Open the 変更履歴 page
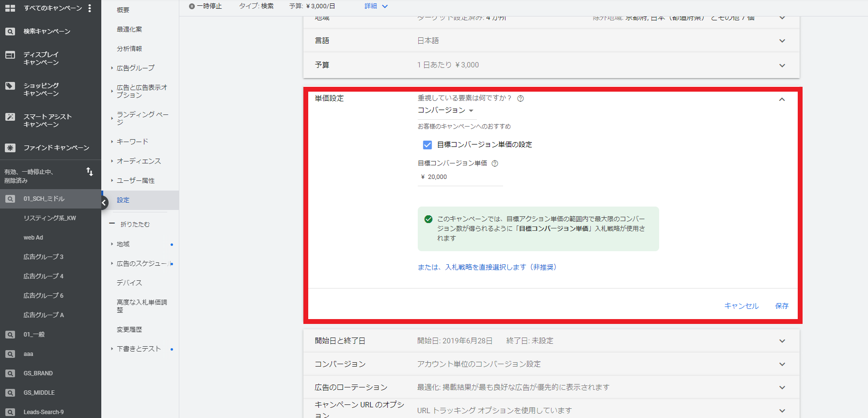This screenshot has height=418, width=868. tap(129, 330)
